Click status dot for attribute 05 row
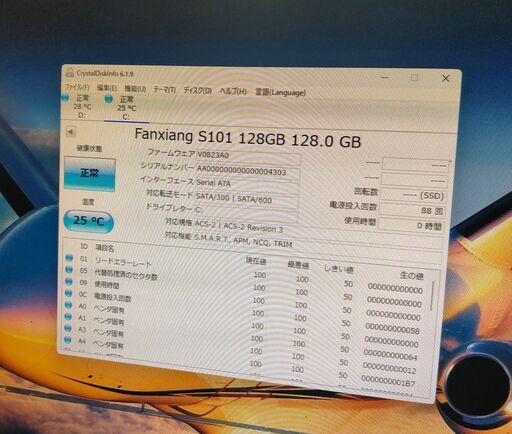512x434 pixels. 69,270
